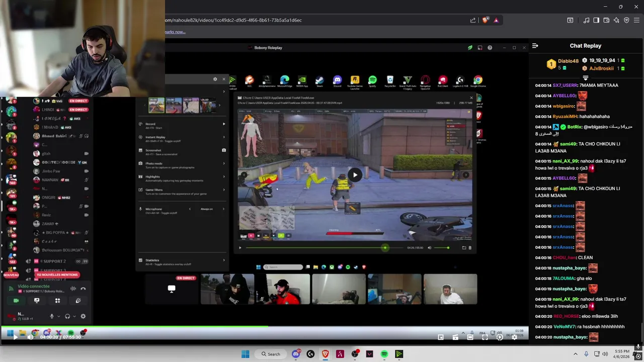This screenshot has width=644, height=362.
Task: Expand the gift leaderboard below Diablo48
Action: pyautogui.click(x=586, y=78)
